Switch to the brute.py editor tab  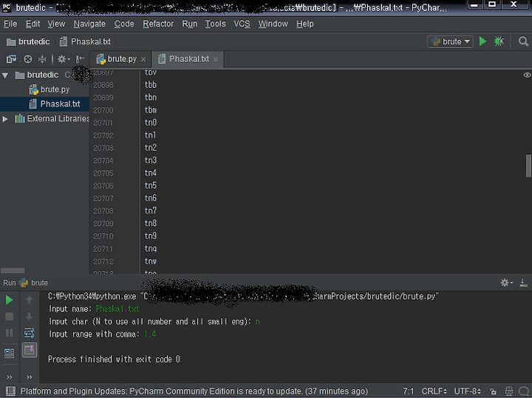click(x=121, y=59)
